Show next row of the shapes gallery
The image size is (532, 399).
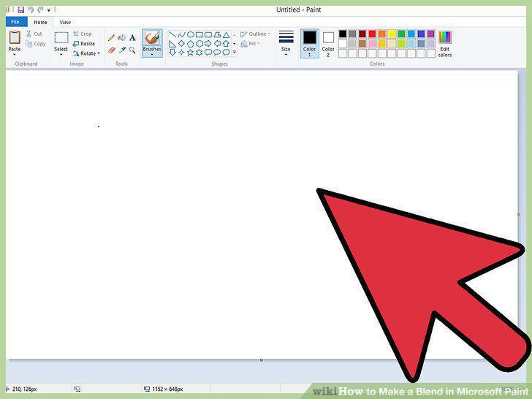point(234,44)
